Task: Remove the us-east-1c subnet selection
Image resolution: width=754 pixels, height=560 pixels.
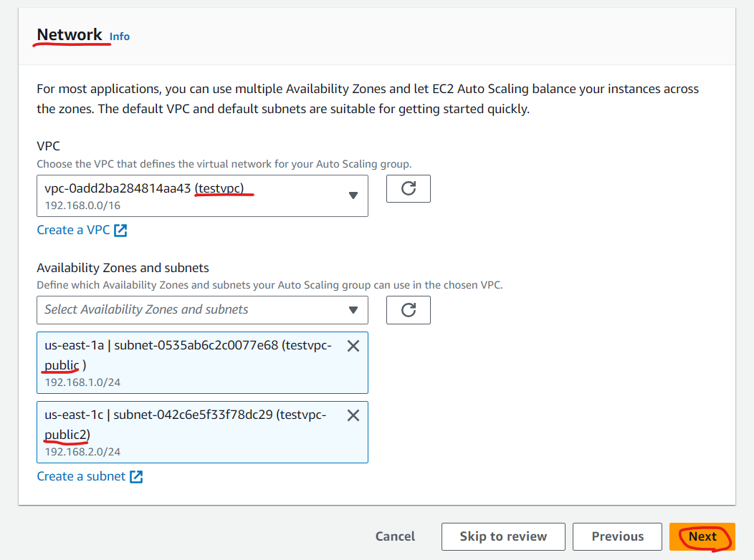Action: tap(353, 415)
